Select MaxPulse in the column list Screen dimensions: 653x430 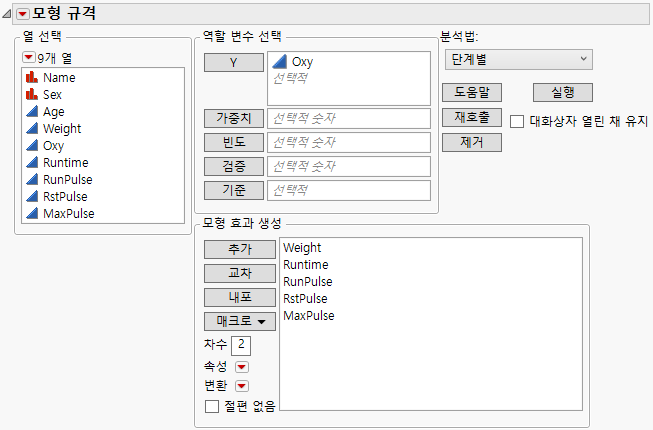tap(69, 214)
